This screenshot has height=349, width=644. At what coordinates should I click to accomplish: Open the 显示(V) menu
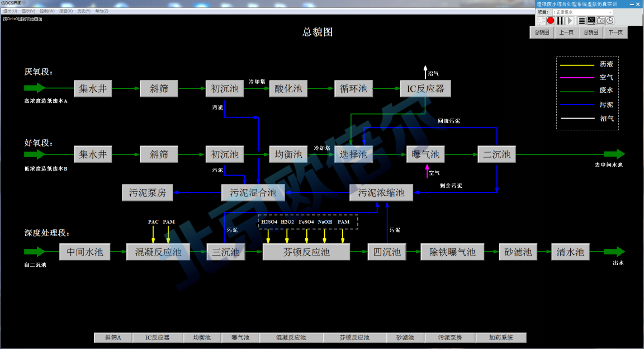click(29, 11)
